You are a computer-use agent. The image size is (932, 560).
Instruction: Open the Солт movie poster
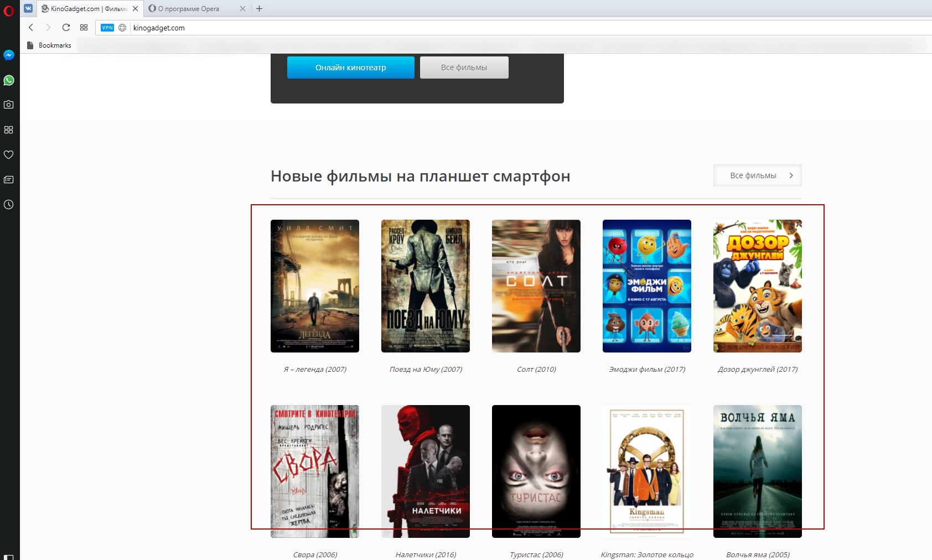(x=536, y=286)
